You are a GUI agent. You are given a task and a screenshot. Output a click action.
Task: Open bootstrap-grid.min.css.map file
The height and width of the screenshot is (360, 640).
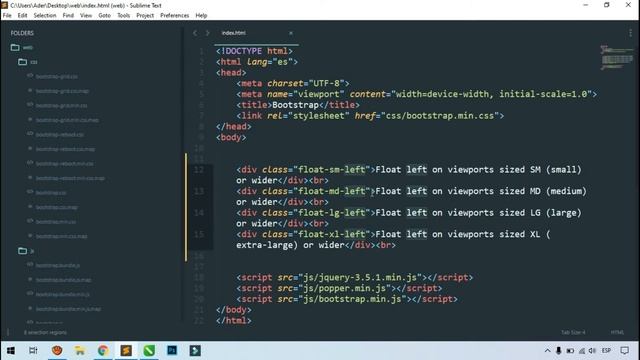click(x=67, y=120)
